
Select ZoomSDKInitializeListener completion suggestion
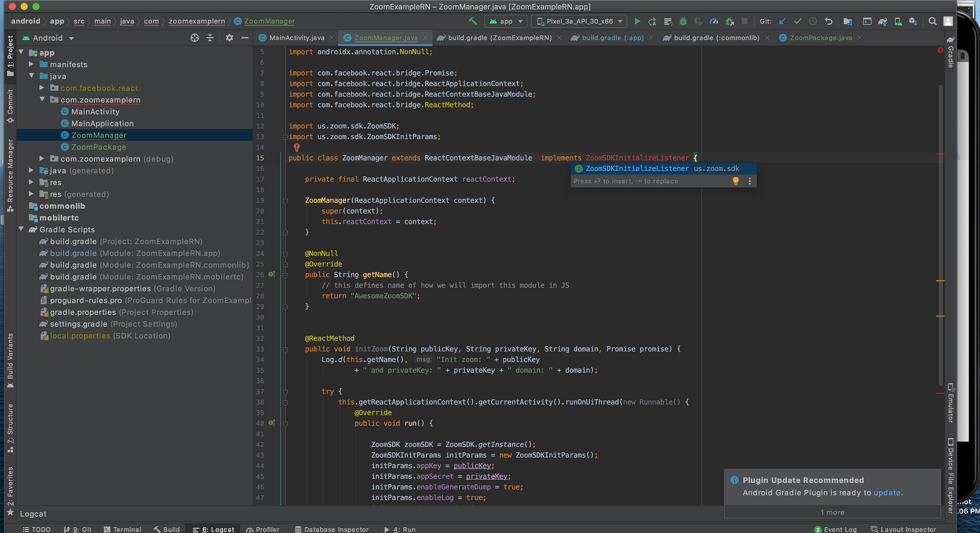pyautogui.click(x=637, y=169)
